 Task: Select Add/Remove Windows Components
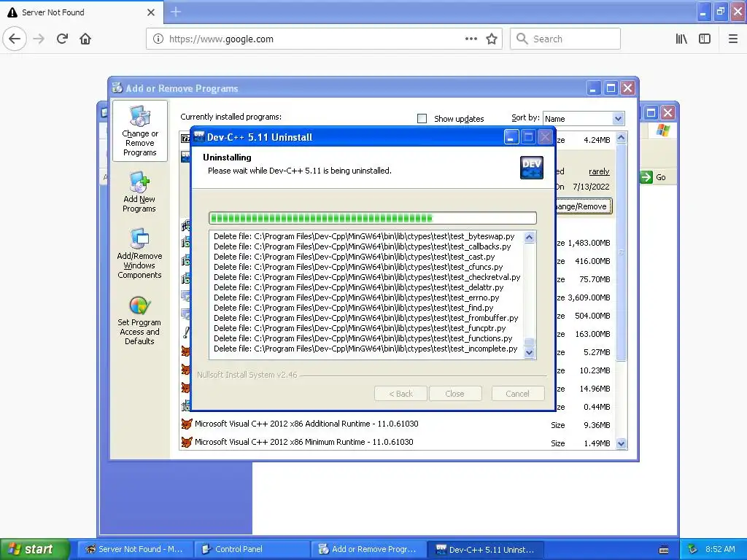click(139, 253)
